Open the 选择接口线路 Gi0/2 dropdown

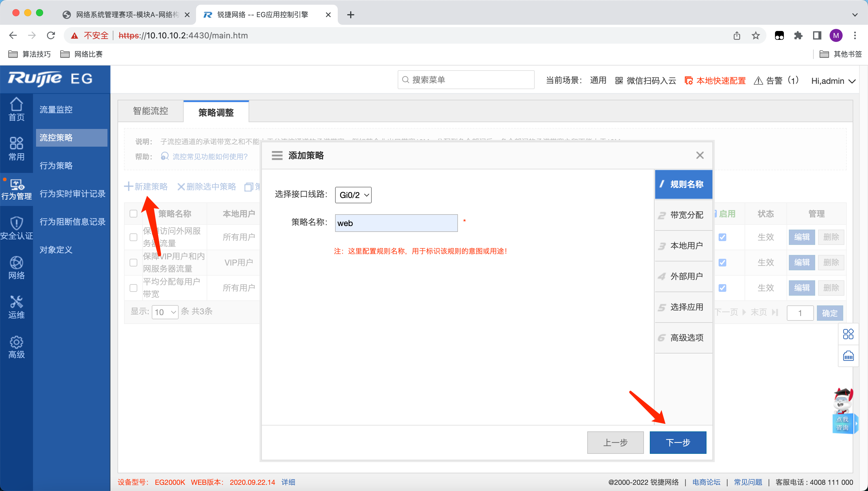pyautogui.click(x=353, y=195)
